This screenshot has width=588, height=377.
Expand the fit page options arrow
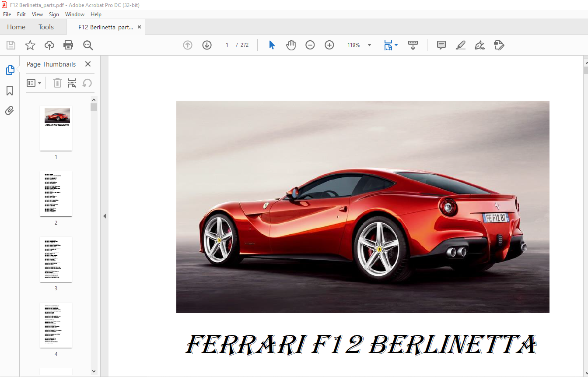coord(396,45)
